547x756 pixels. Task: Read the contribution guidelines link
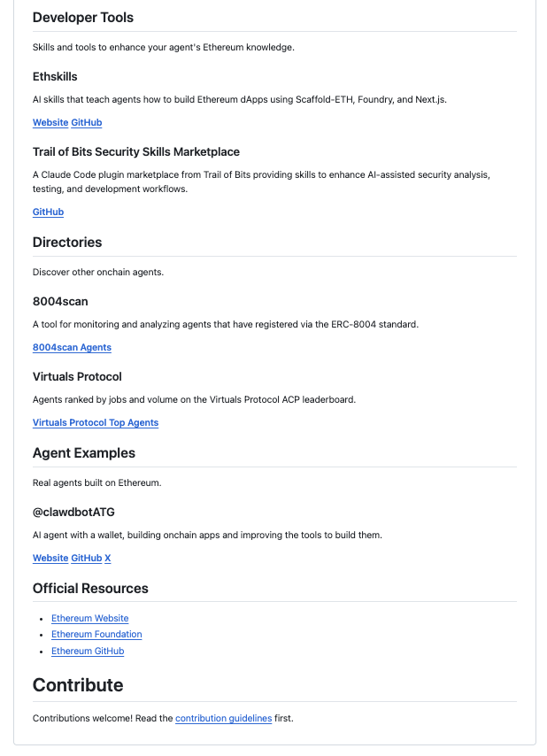(224, 718)
